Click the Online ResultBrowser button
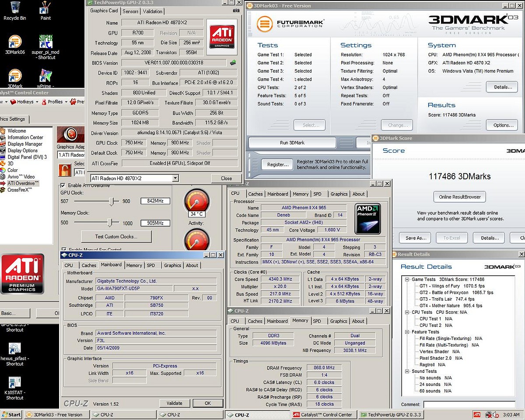525x420 pixels. [x=460, y=197]
